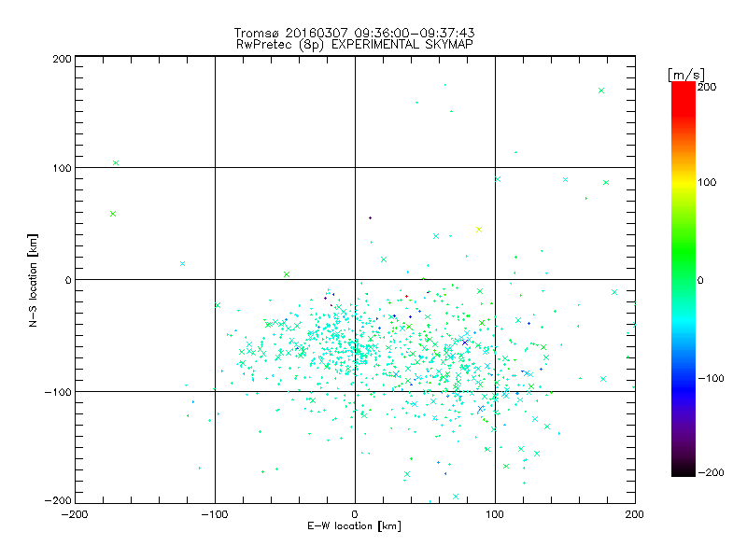Click the red top region of the colorbar
The width and height of the screenshot is (747, 560).
[x=684, y=98]
